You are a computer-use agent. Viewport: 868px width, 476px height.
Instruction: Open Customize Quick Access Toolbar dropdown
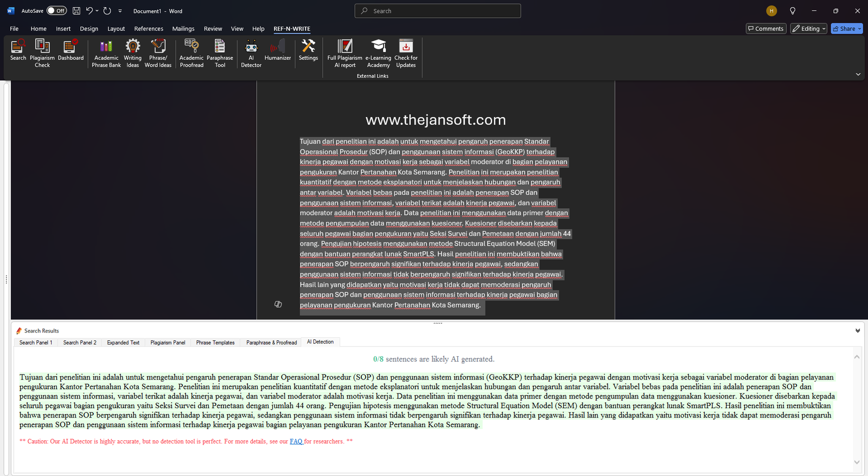coord(120,11)
